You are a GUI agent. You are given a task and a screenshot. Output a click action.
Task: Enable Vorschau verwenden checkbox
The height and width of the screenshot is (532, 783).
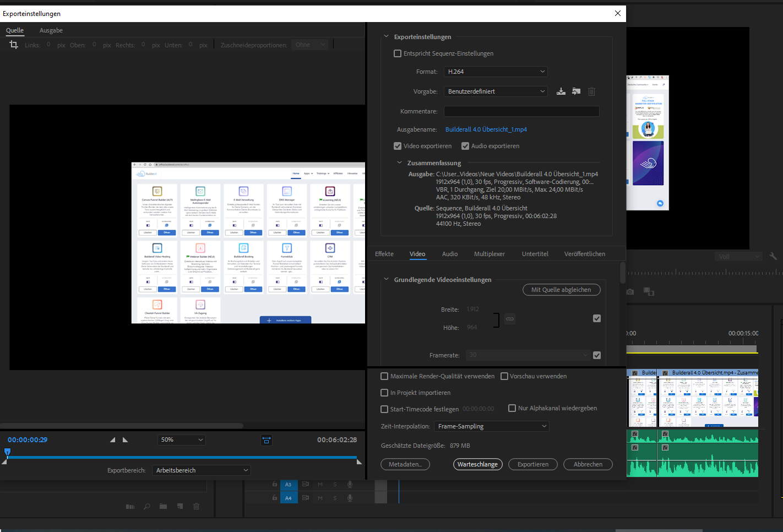(x=504, y=376)
